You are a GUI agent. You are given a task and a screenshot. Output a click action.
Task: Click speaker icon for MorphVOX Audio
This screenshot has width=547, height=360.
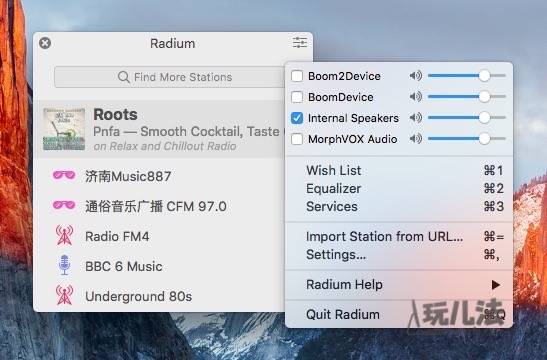coord(415,138)
